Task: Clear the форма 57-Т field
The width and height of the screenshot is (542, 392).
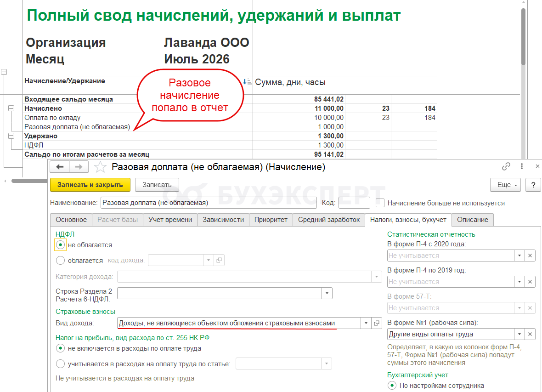Action: pyautogui.click(x=530, y=308)
